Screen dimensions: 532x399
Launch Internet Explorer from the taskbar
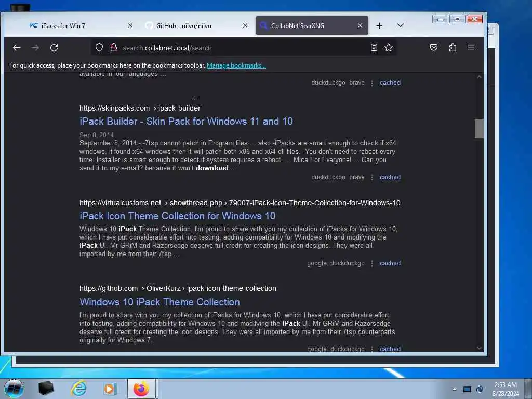point(79,389)
